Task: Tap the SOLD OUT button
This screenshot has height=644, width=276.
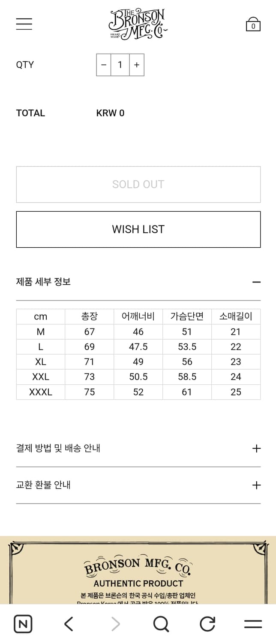Action: [x=138, y=184]
